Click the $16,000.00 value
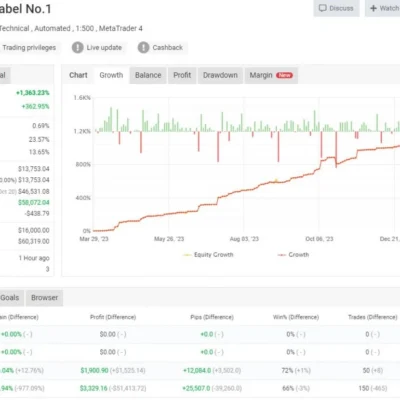The image size is (400, 400). (34, 230)
